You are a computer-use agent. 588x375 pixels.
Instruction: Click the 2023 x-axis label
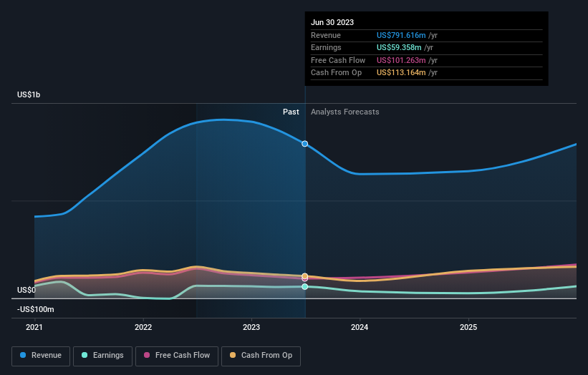pos(251,327)
